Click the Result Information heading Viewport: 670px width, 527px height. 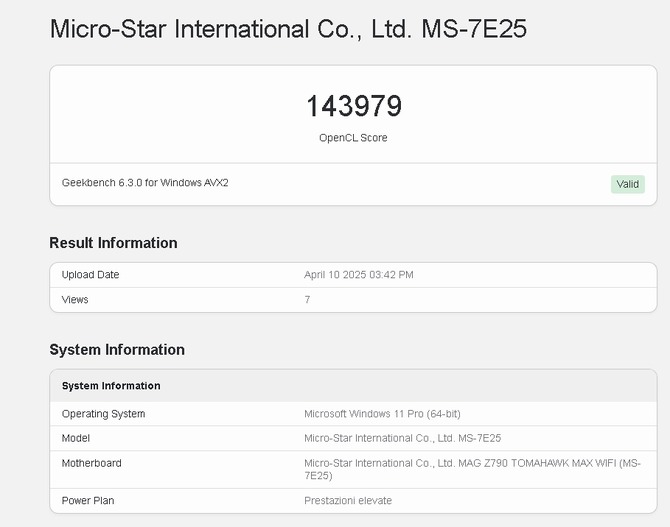pos(113,243)
